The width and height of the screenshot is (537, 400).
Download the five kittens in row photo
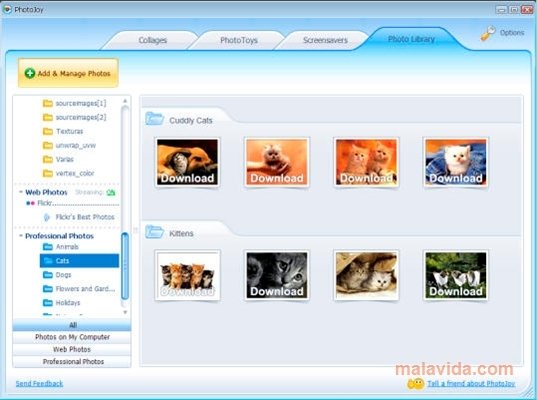point(187,275)
